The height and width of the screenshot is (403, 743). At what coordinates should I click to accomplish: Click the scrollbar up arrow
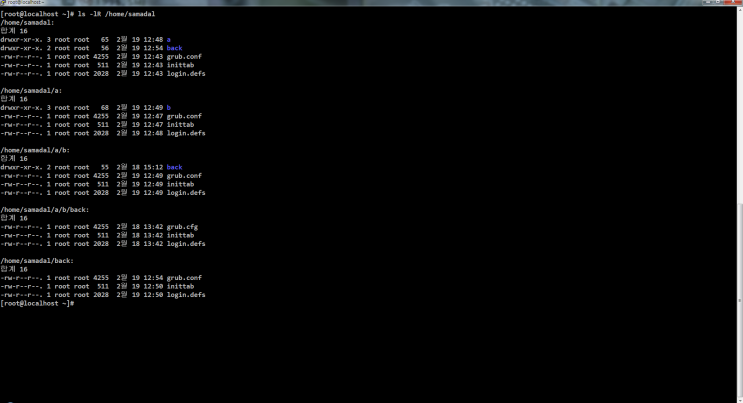[x=739, y=9]
